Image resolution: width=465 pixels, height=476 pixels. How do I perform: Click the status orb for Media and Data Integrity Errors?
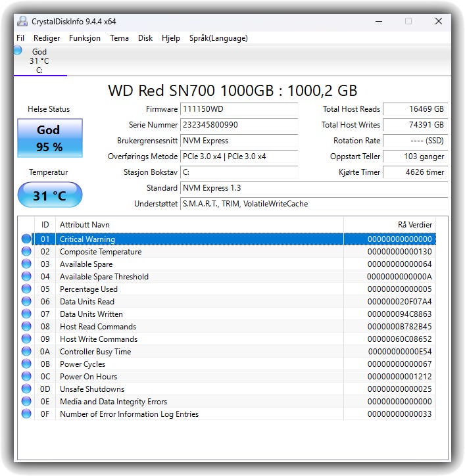coord(26,401)
